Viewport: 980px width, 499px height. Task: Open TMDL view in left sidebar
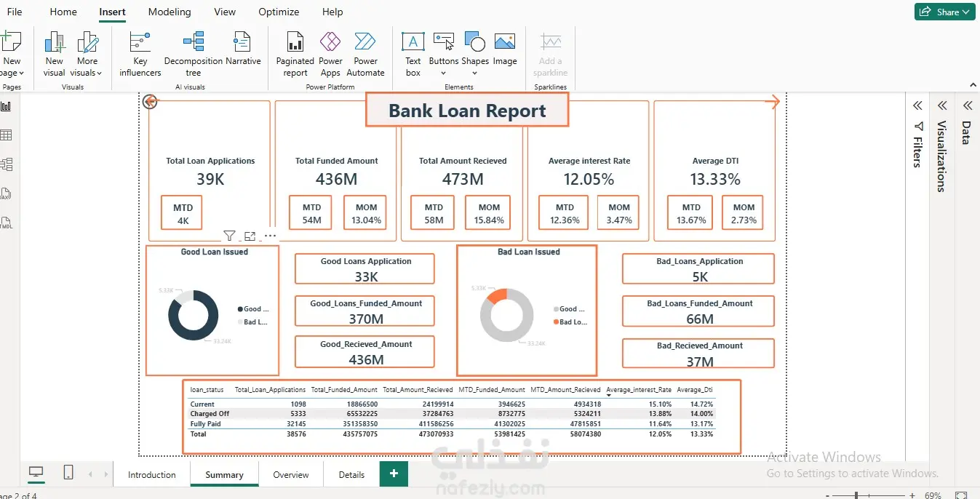tap(6, 223)
